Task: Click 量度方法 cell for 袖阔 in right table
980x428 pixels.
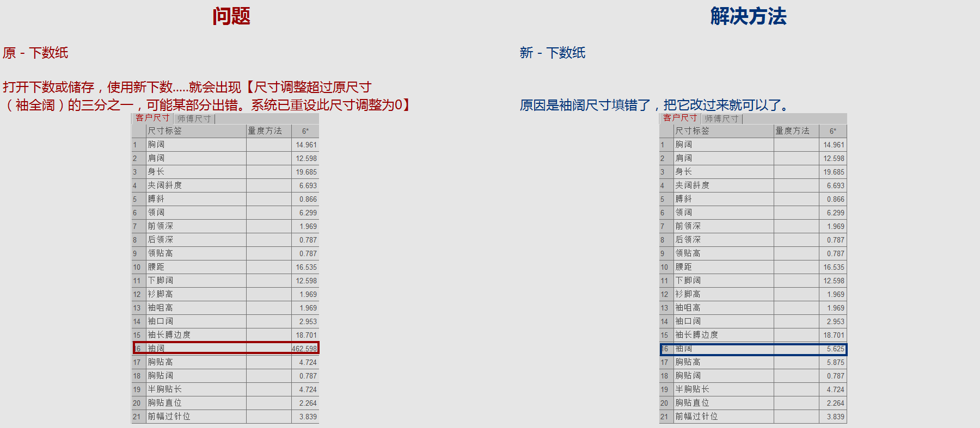Action: click(796, 349)
